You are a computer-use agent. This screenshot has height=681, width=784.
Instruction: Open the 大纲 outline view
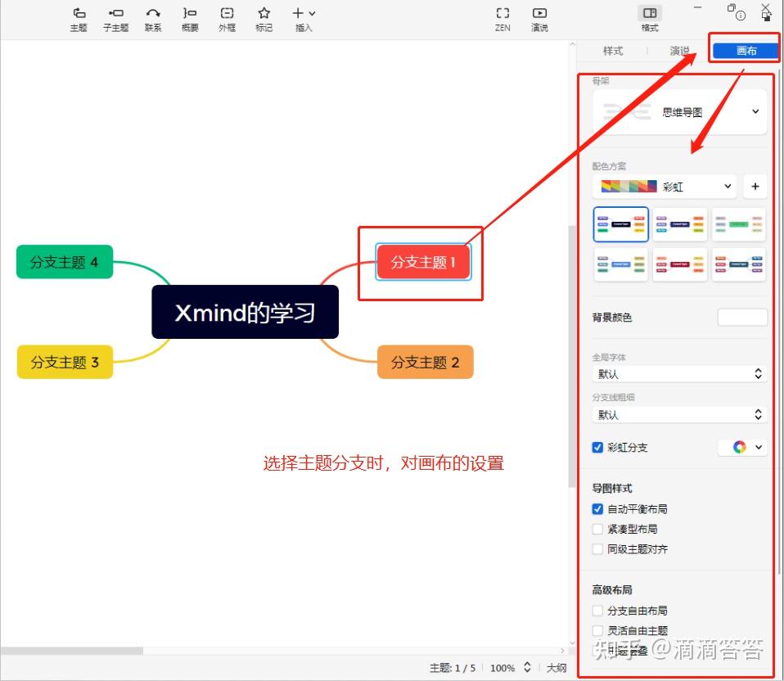coord(556,668)
